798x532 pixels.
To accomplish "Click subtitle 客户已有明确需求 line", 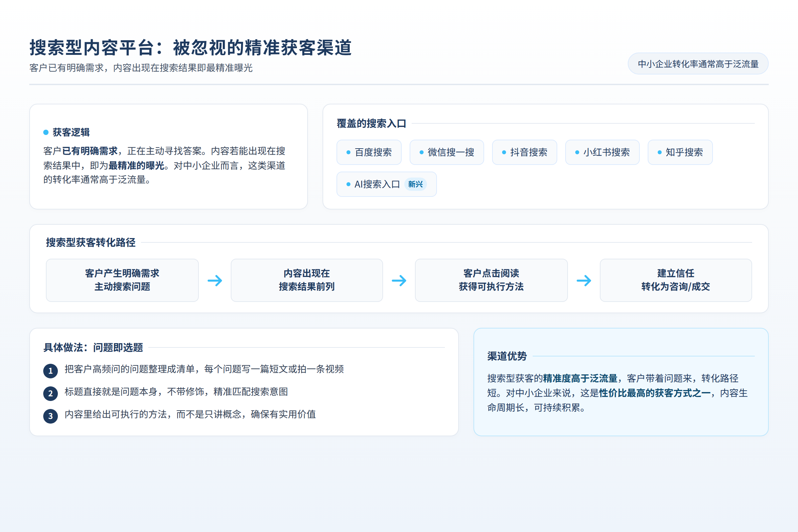I will coord(141,68).
